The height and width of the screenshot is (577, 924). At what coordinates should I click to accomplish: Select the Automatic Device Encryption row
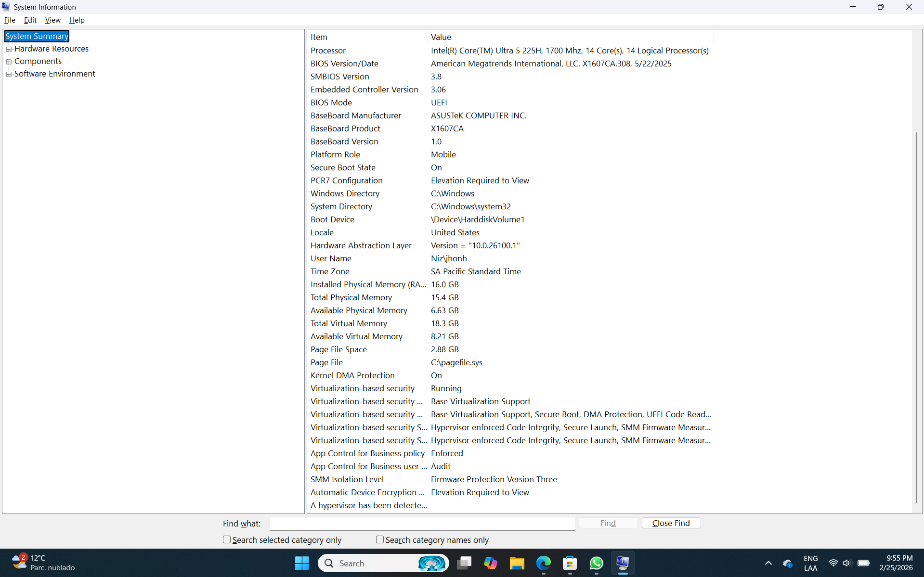[x=510, y=492]
